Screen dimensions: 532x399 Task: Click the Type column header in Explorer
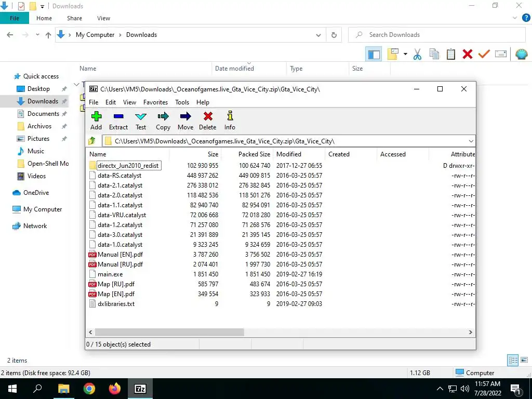pos(317,68)
